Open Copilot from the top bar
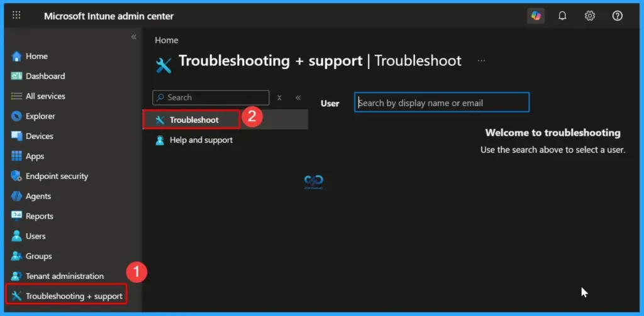Screen dimensions: 644x316 [x=536, y=16]
